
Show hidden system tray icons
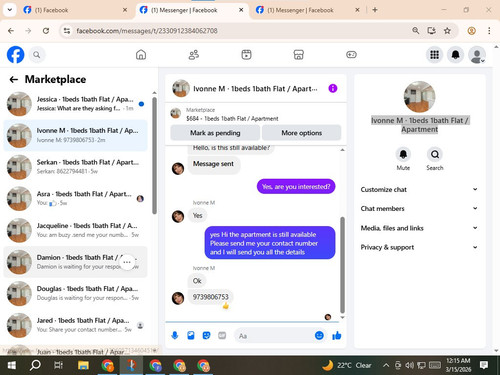[386, 365]
